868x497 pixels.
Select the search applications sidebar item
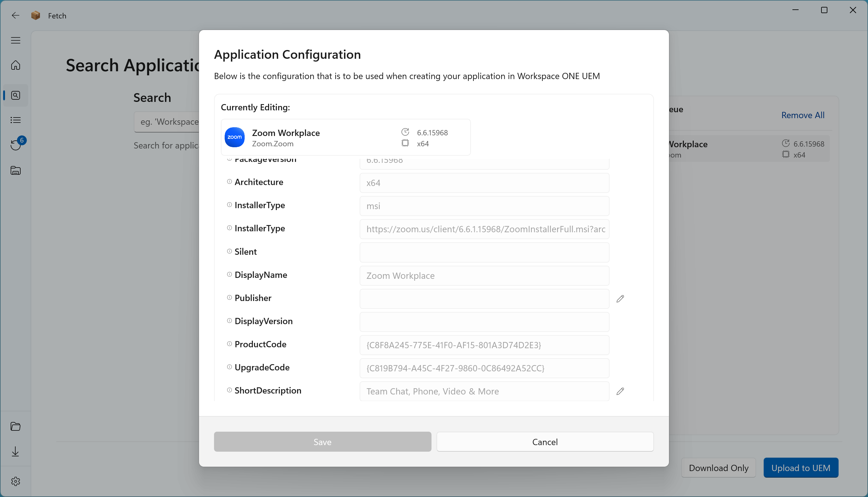pyautogui.click(x=16, y=95)
